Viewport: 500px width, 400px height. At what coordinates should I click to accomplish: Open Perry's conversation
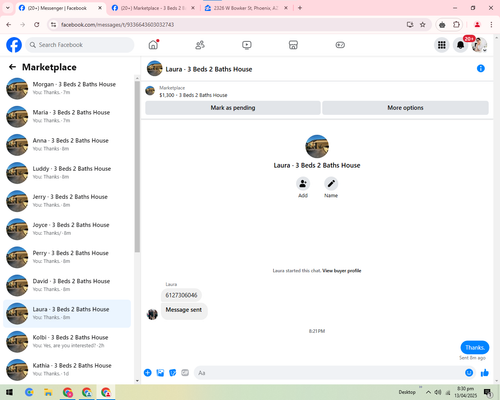pyautogui.click(x=67, y=257)
